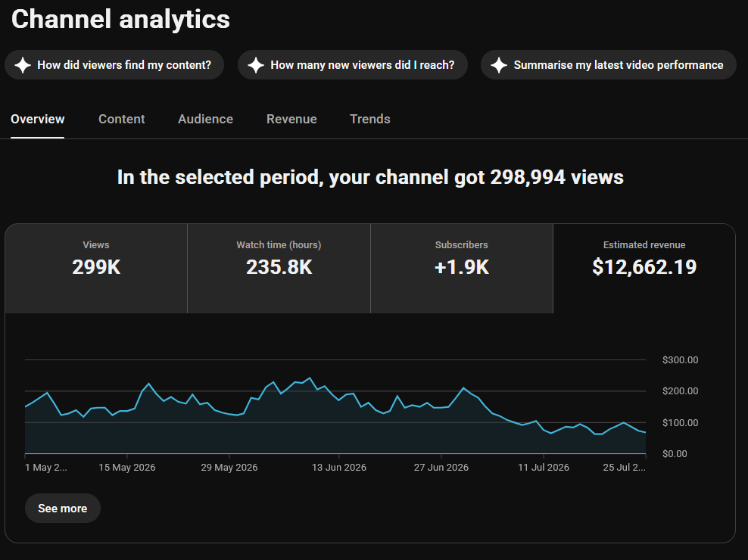Click the 235.8K watch time value

pyautogui.click(x=279, y=267)
